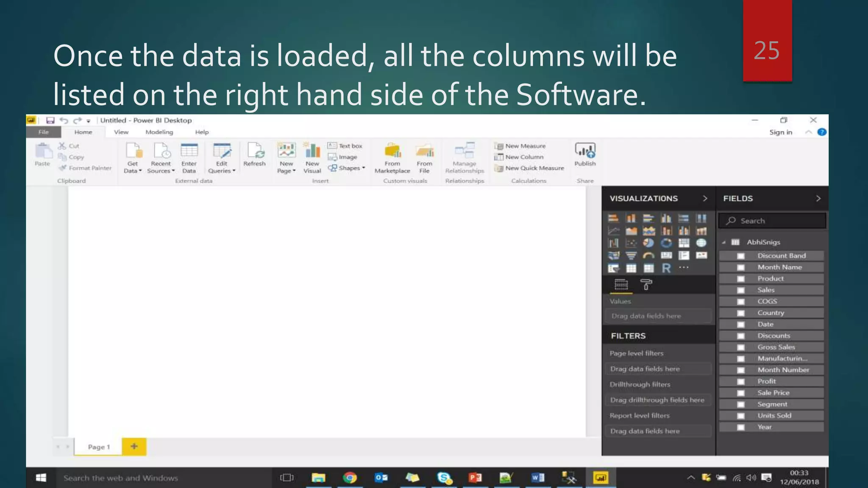Screen dimensions: 868x488
Task: Collapse the Visualizations pane chevron
Action: [x=705, y=198]
